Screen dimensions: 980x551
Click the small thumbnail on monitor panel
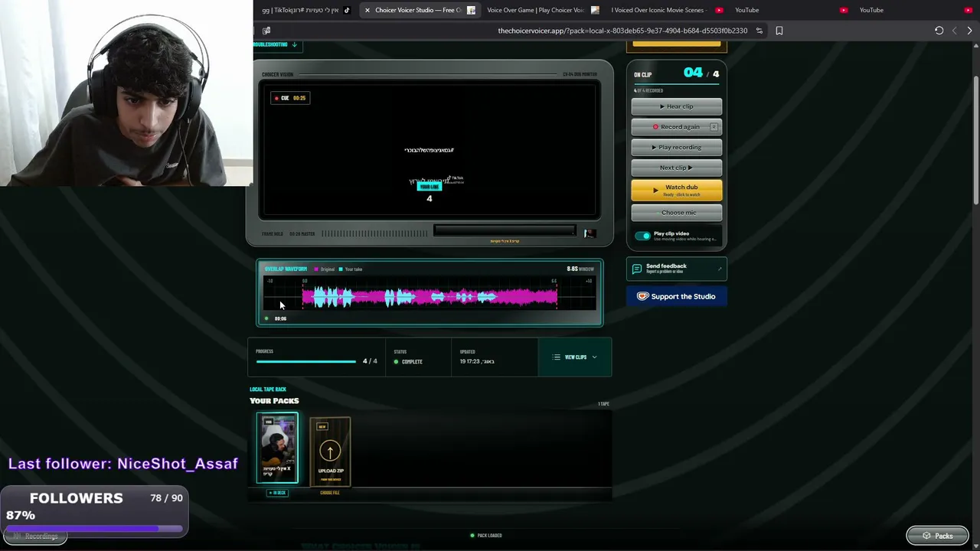tap(589, 233)
